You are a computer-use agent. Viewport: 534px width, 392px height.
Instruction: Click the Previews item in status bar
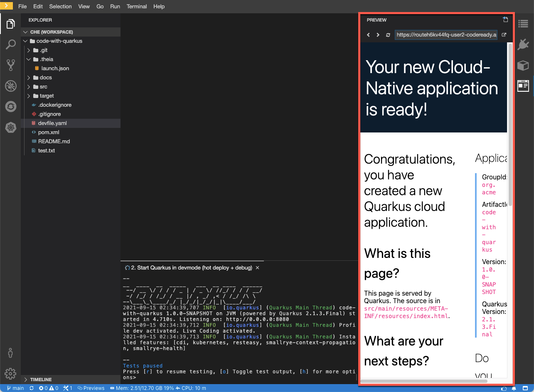tap(91, 388)
